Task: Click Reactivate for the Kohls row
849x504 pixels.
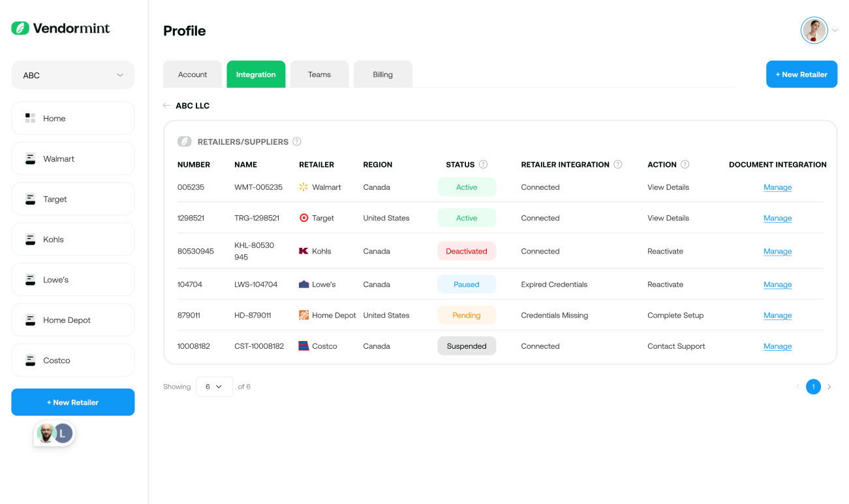Action: pos(666,251)
